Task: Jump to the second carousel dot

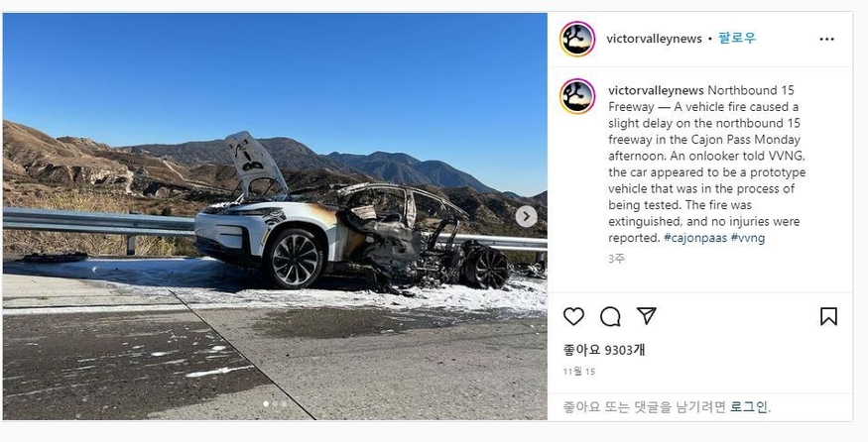Action: pos(275,404)
